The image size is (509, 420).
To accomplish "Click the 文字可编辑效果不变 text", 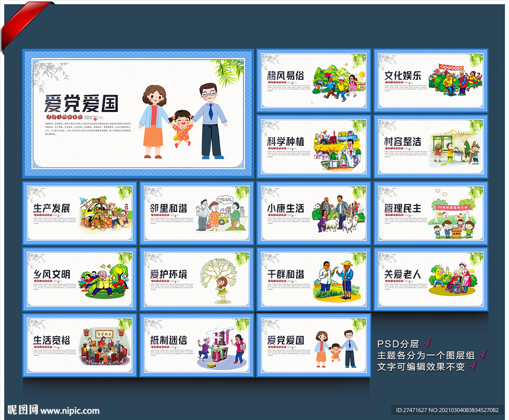I will coord(421,367).
